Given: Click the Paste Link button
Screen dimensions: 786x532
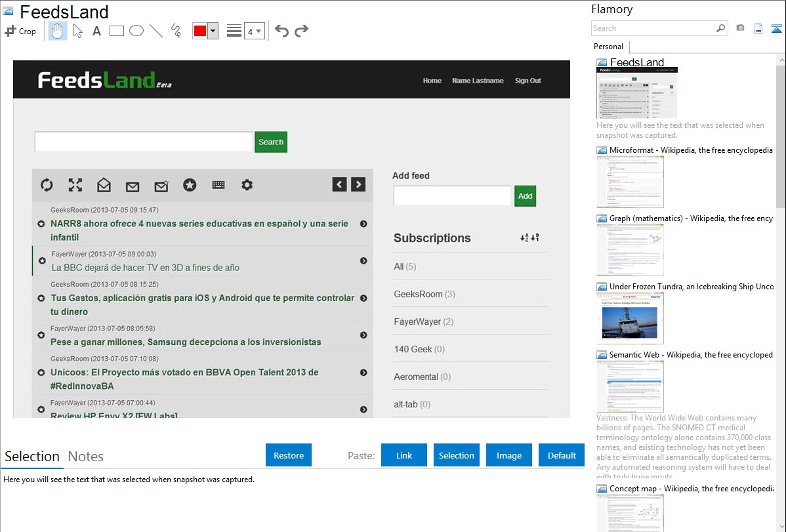Looking at the screenshot, I should [404, 455].
